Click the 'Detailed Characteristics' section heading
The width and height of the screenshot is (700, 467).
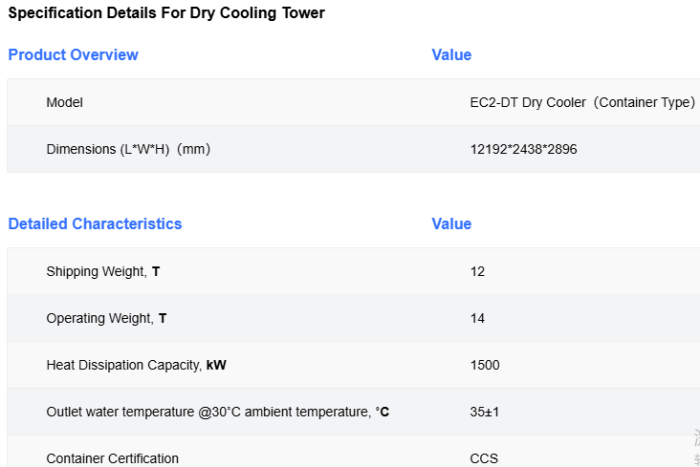95,224
